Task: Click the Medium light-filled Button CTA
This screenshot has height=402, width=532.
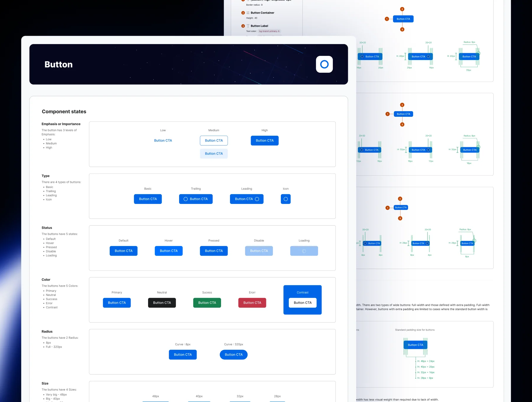Action: click(214, 153)
